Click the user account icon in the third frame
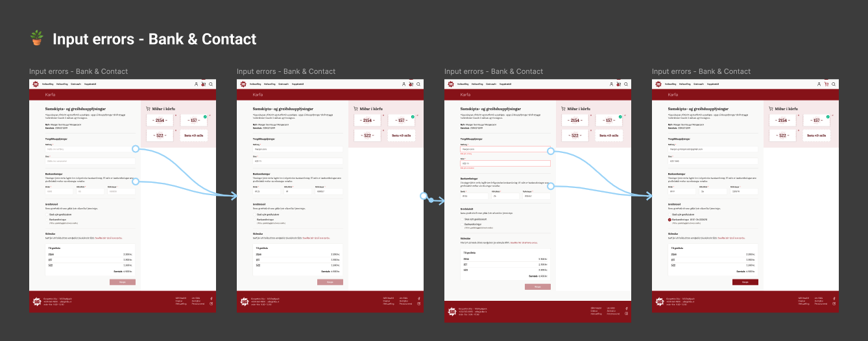The width and height of the screenshot is (868, 341). coord(611,84)
